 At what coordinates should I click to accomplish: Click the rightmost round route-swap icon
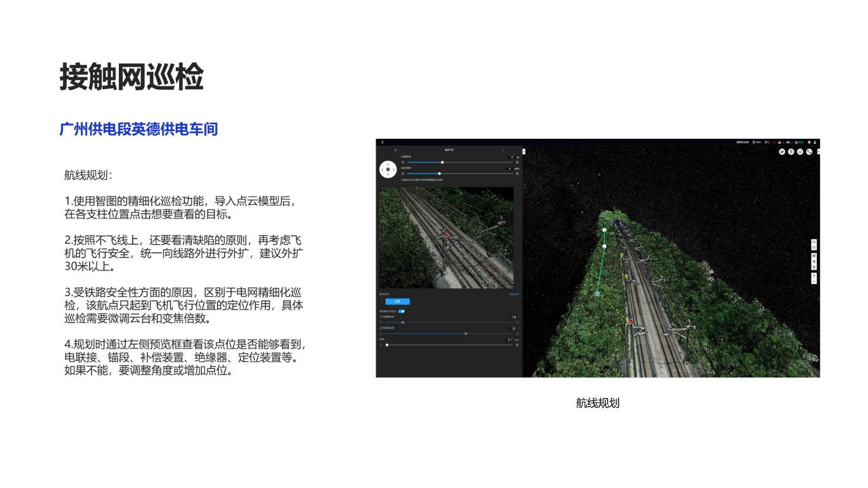pos(809,152)
